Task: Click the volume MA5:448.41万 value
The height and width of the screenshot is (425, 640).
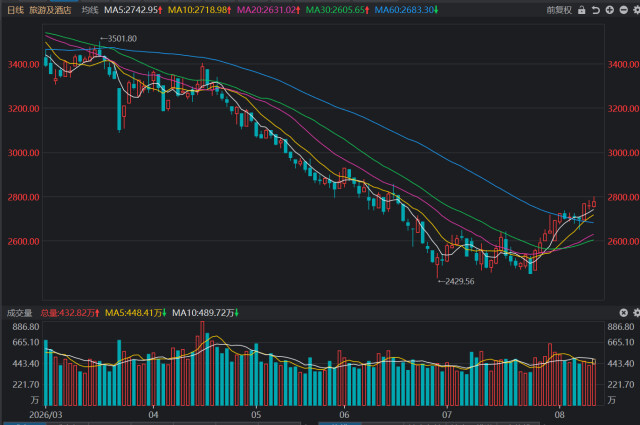Action: tap(136, 313)
